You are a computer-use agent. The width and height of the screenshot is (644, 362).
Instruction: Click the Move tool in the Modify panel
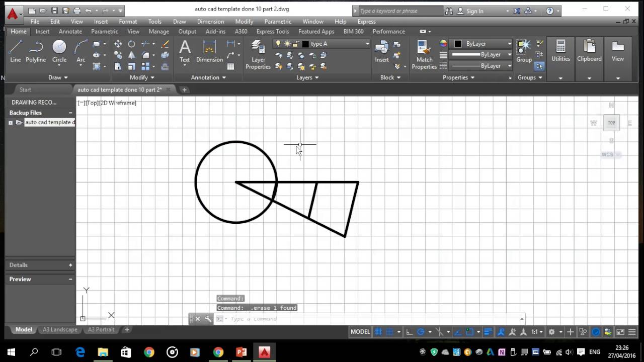[118, 44]
